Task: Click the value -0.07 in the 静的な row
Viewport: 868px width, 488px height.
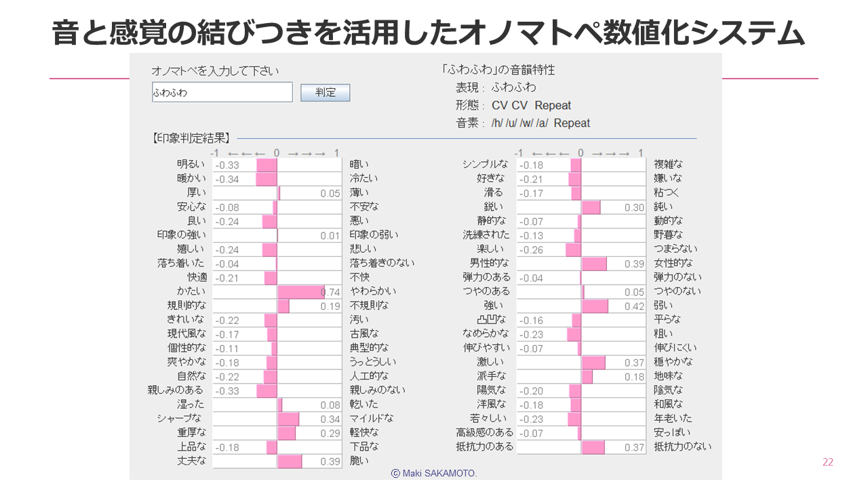Action: [x=532, y=222]
